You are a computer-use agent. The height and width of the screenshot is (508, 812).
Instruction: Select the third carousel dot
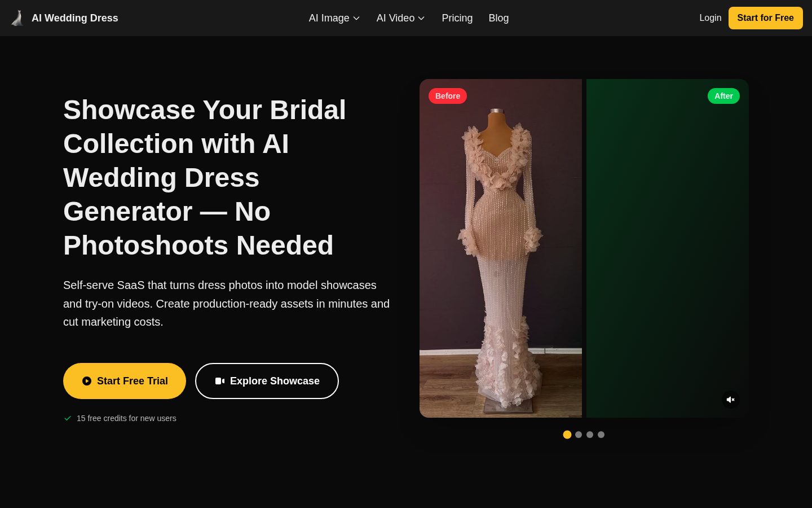point(590,435)
